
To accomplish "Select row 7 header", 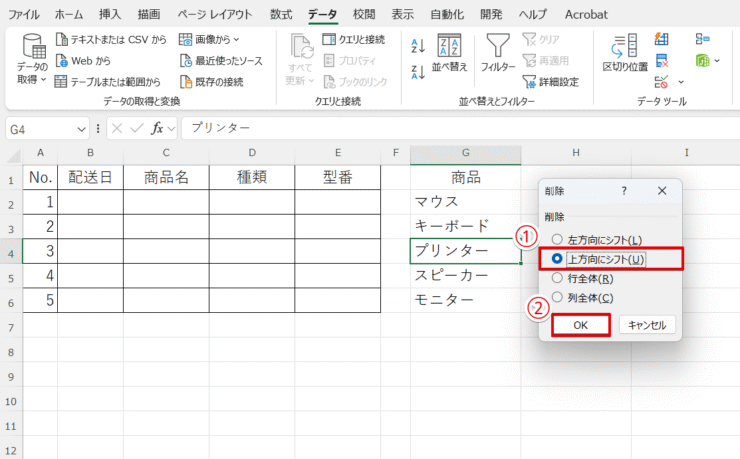I will (11, 327).
